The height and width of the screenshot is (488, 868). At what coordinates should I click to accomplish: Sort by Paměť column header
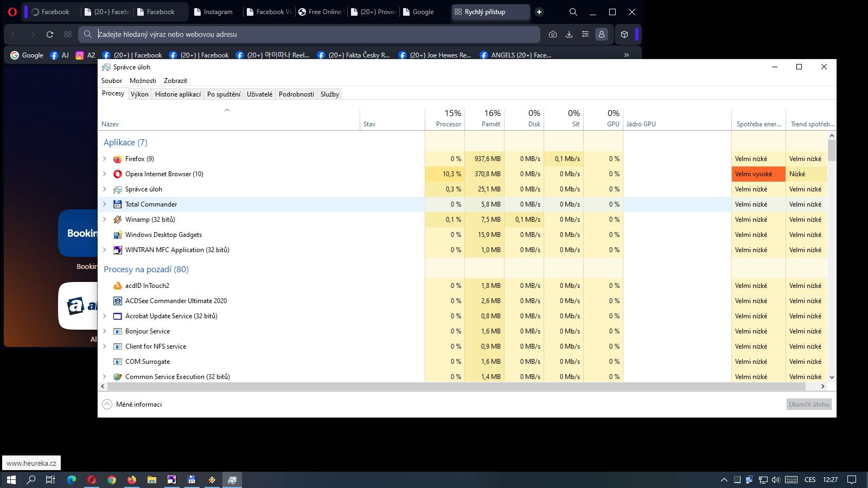click(x=484, y=118)
